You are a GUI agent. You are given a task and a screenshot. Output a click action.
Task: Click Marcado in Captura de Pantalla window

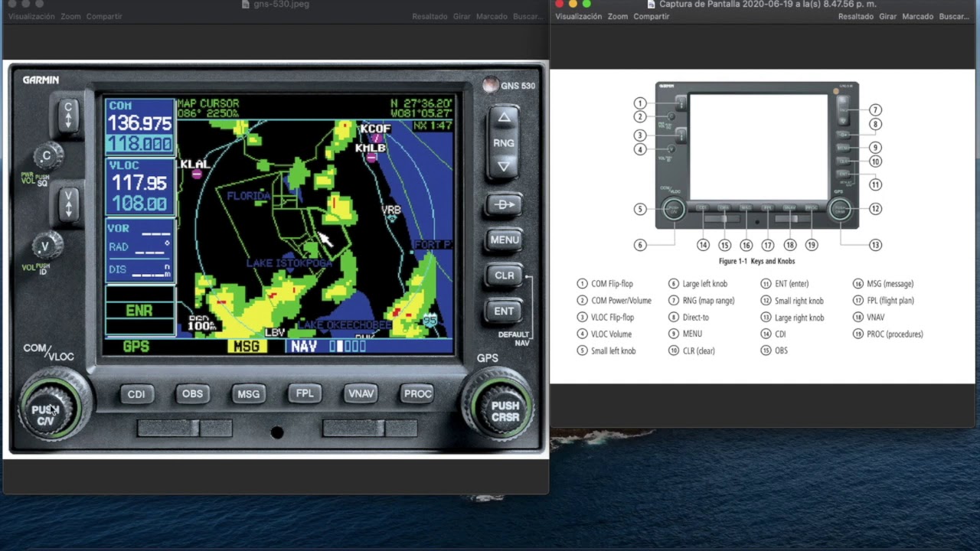918,16
